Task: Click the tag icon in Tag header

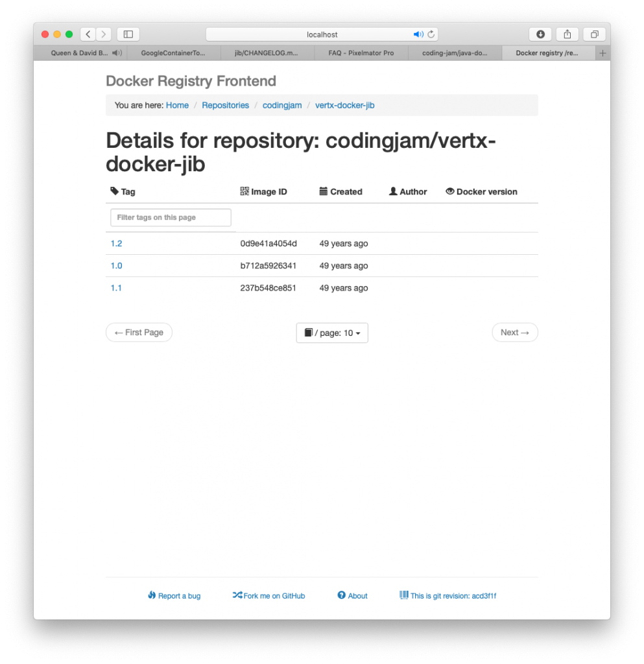Action: click(114, 191)
